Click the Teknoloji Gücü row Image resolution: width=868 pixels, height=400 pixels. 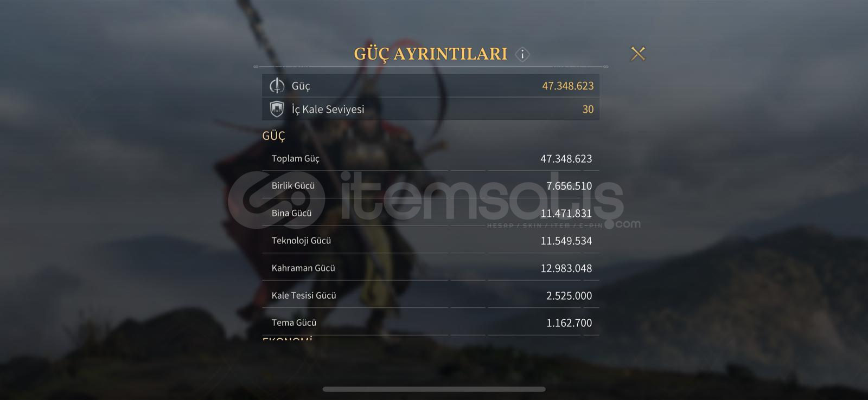(x=431, y=241)
